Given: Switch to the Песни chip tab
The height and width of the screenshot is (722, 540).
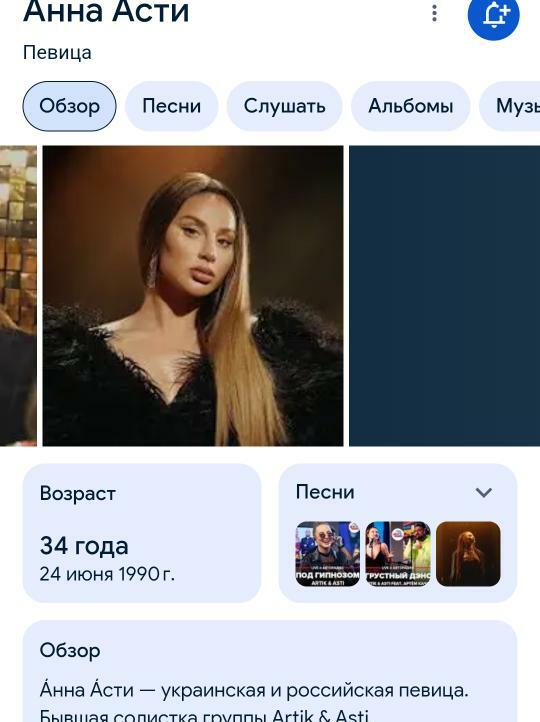Looking at the screenshot, I should pos(171,106).
